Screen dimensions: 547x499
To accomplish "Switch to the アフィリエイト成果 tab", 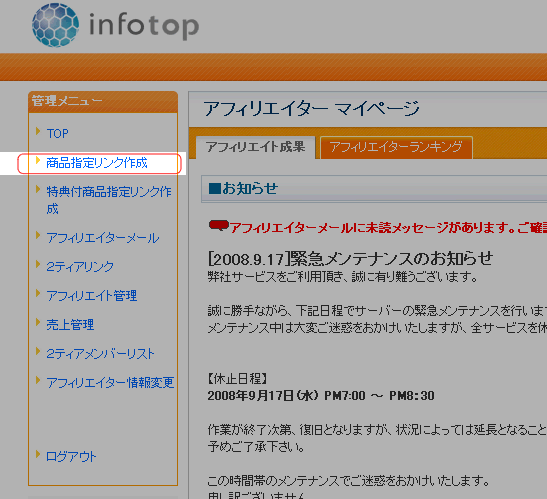I will (x=255, y=147).
